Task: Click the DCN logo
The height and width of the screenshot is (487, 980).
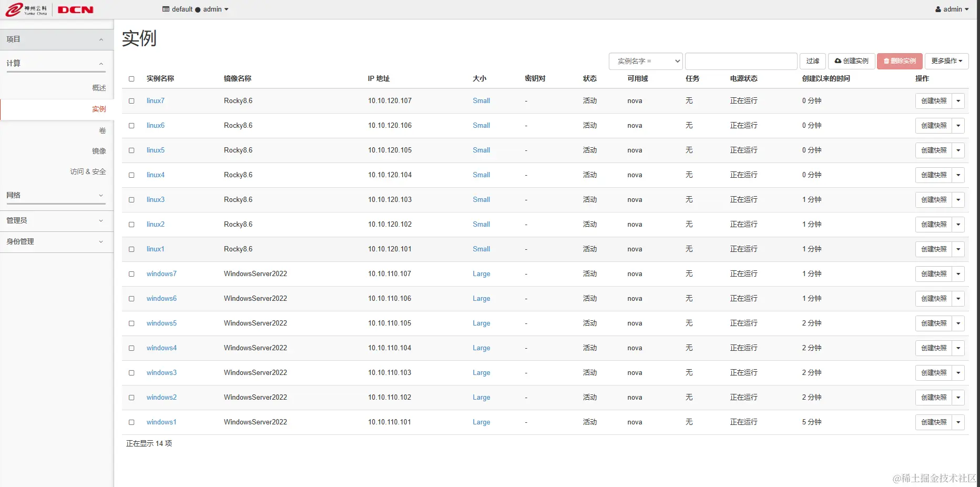Action: coord(76,9)
